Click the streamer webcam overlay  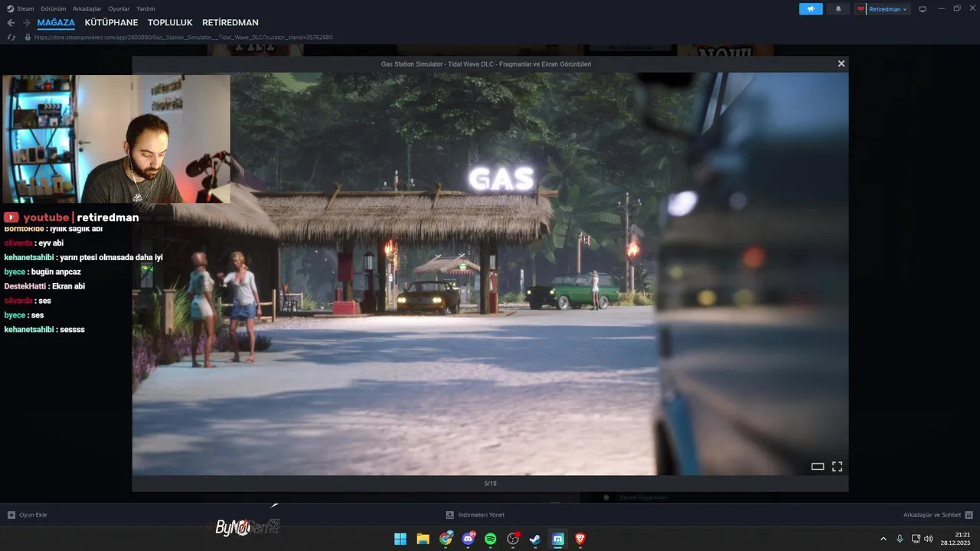(x=116, y=139)
